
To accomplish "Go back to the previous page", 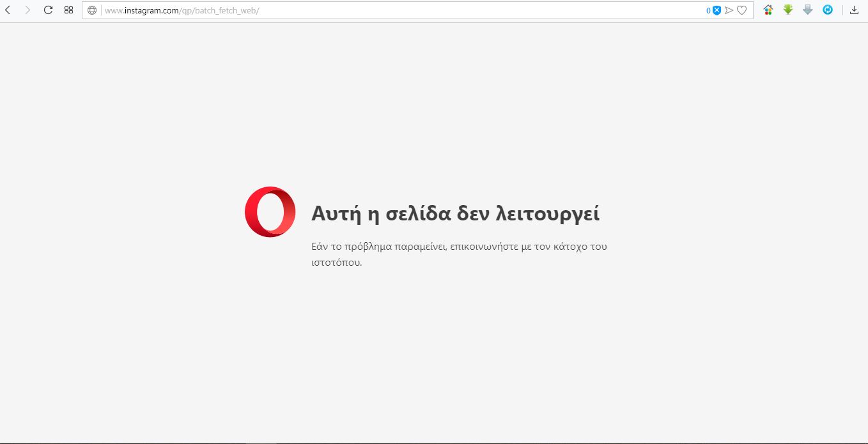I will click(8, 10).
